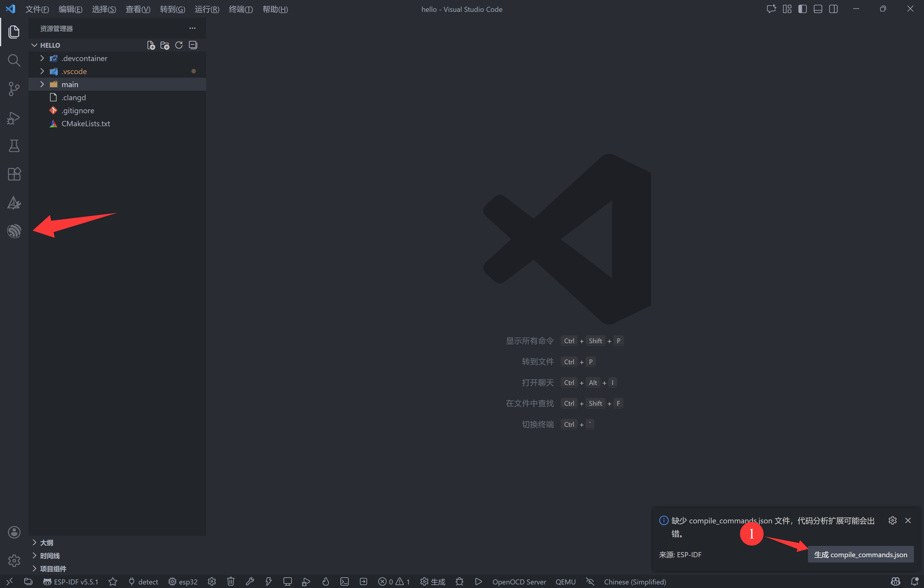
Task: Create a new folder in HELLO
Action: pyautogui.click(x=165, y=45)
